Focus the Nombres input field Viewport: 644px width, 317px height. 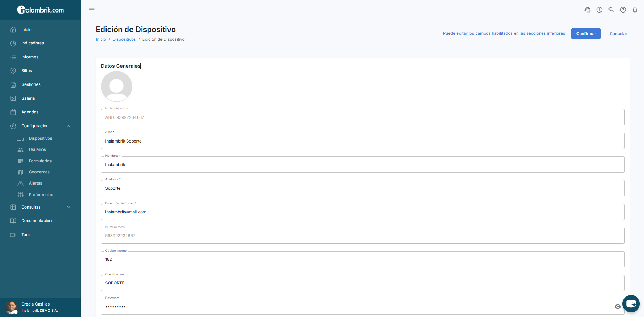pyautogui.click(x=362, y=165)
